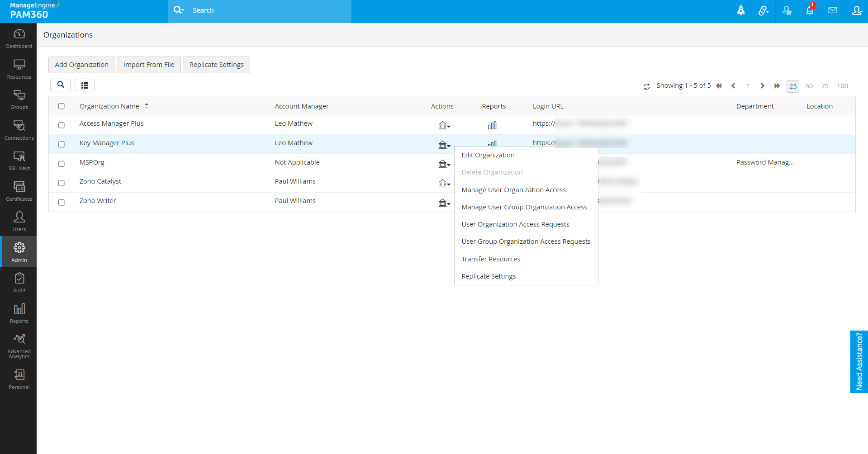The height and width of the screenshot is (454, 868).
Task: Open the mail envelope icon
Action: point(833,10)
